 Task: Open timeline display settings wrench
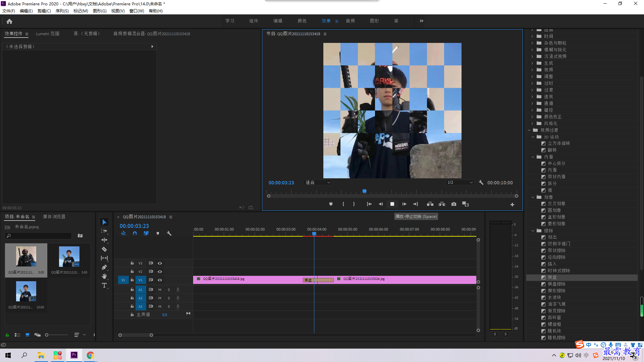click(169, 233)
